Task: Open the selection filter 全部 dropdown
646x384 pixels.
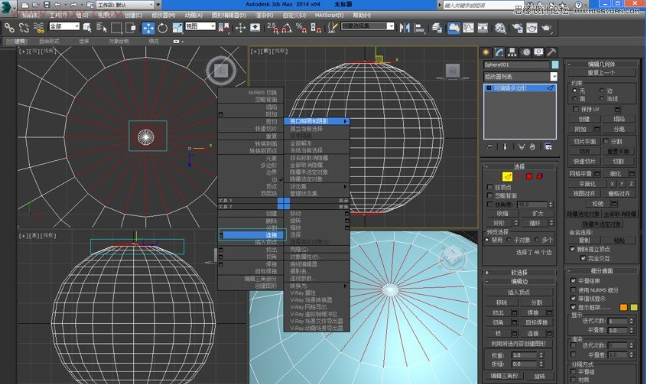Action: pyautogui.click(x=64, y=26)
